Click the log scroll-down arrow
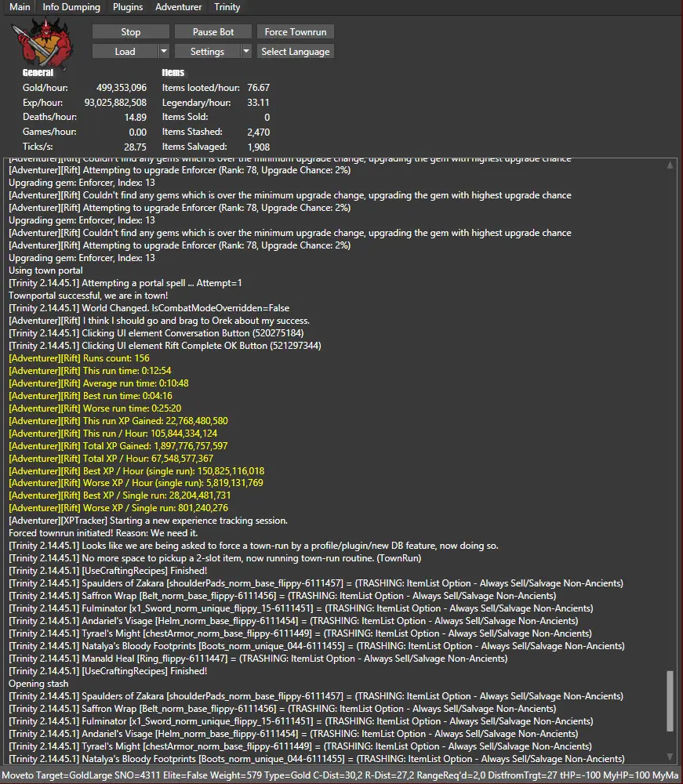 point(669,757)
